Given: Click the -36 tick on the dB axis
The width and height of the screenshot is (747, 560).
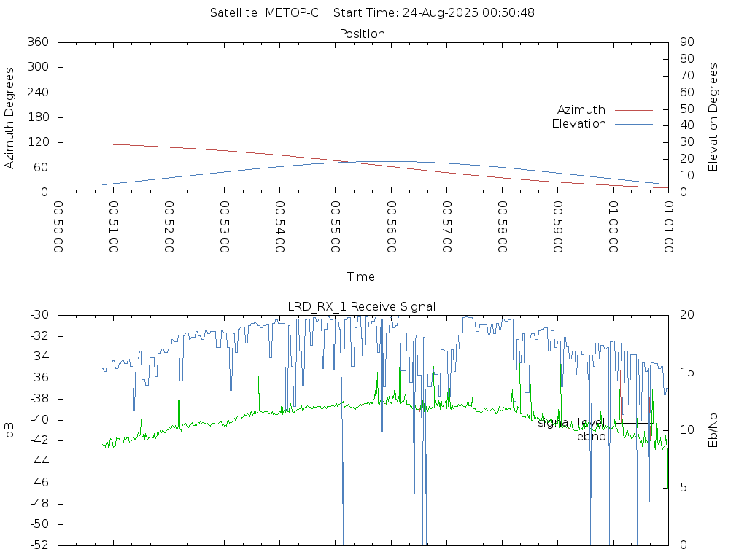Looking at the screenshot, I should tap(39, 378).
